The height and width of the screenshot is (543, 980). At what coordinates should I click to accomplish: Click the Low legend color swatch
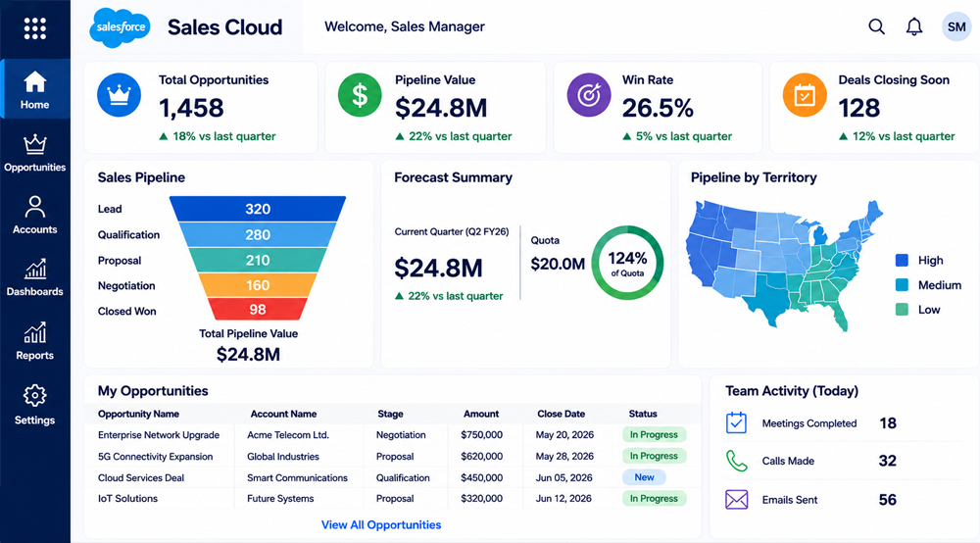902,310
